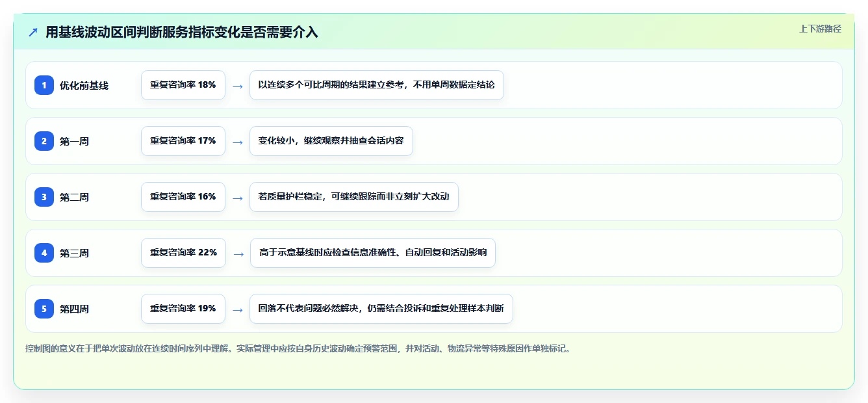Click the box starting 高于示意基线时
Viewport: 868px width, 403px height.
coord(373,253)
